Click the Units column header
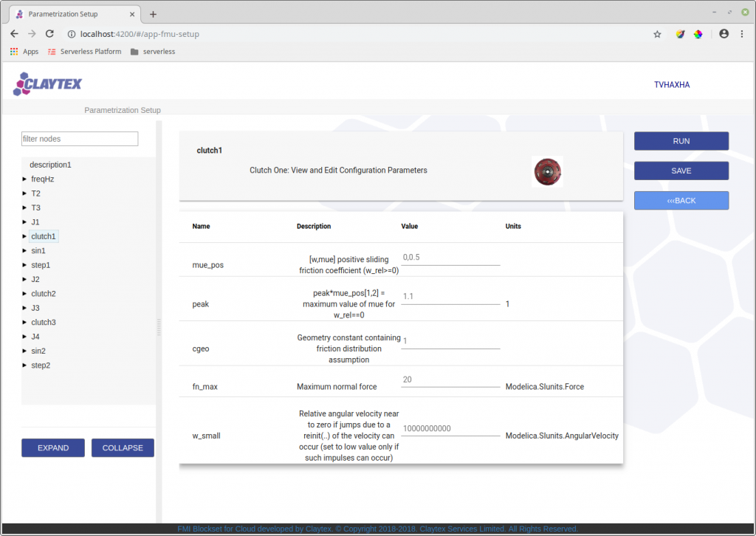756x536 pixels. point(513,227)
